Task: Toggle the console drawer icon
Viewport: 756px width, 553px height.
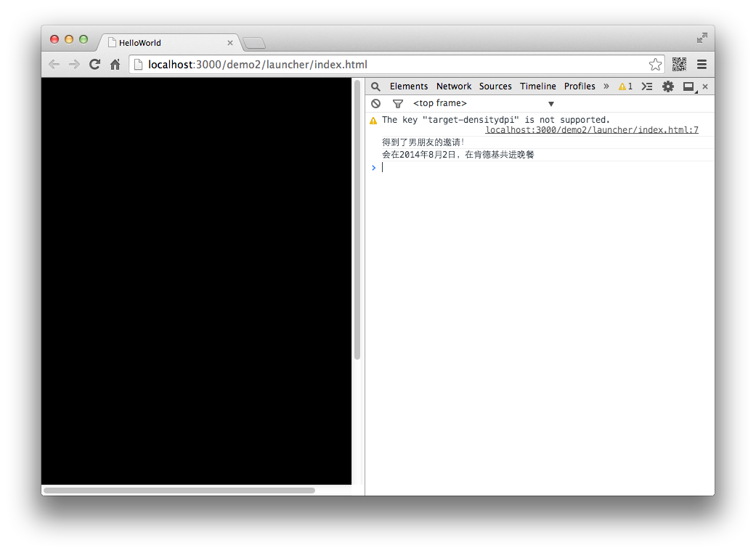Action: pyautogui.click(x=646, y=86)
